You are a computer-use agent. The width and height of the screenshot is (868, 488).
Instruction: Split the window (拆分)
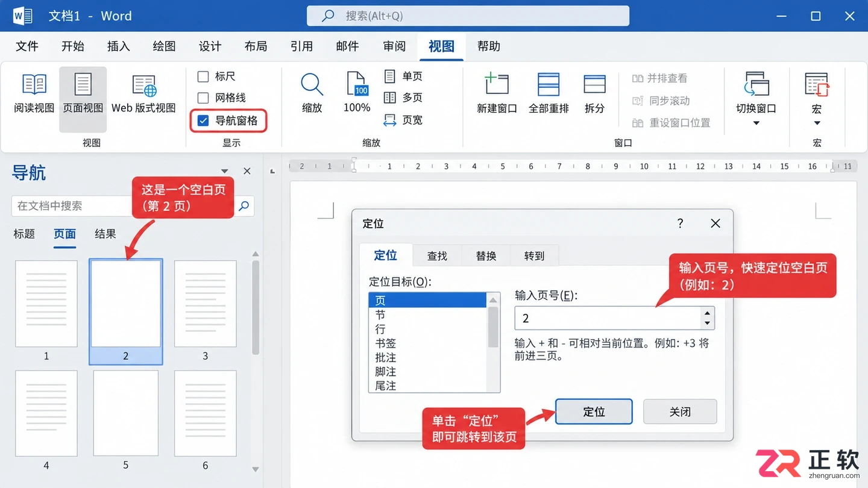pos(594,93)
